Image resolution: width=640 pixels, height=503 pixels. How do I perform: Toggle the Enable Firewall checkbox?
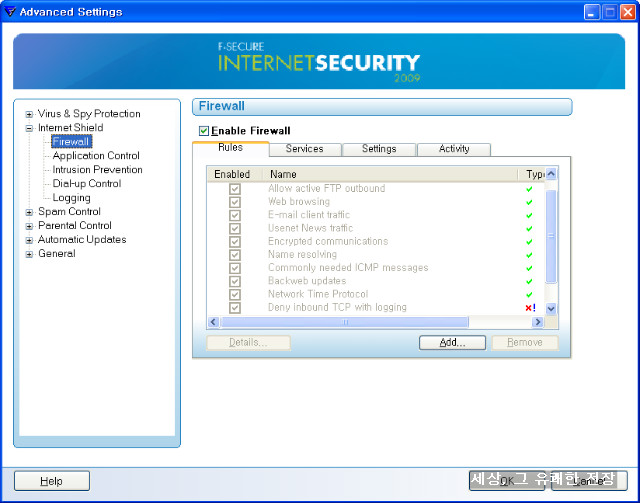click(204, 131)
